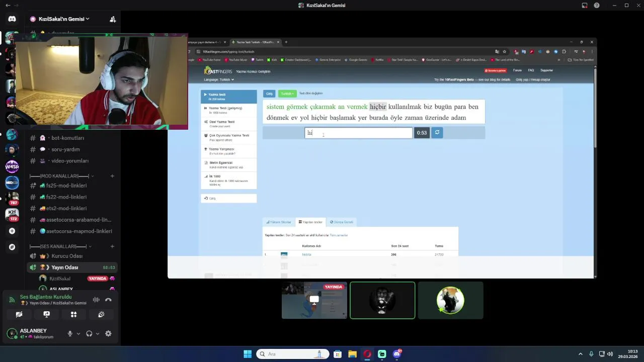Restart the typing test with refresh button

(437, 132)
